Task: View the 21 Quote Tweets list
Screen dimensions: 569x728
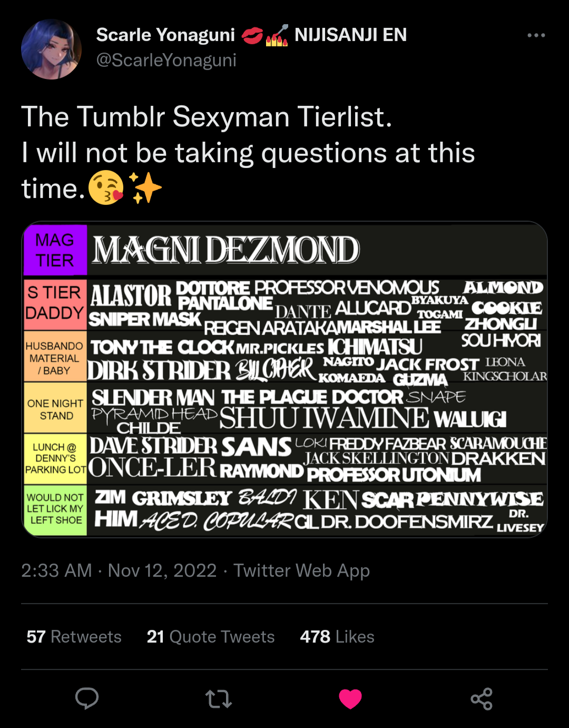Action: pos(211,637)
